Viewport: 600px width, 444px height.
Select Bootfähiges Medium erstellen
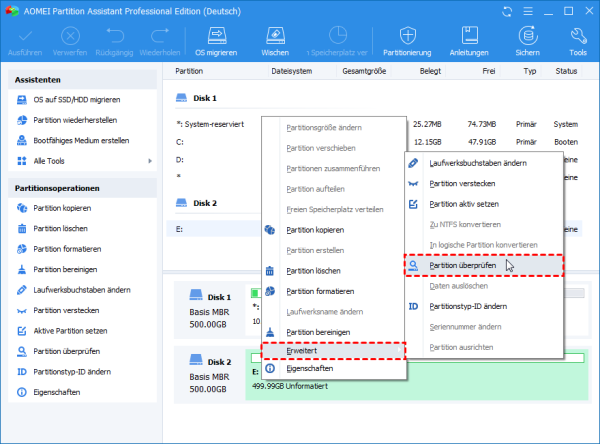pos(82,140)
